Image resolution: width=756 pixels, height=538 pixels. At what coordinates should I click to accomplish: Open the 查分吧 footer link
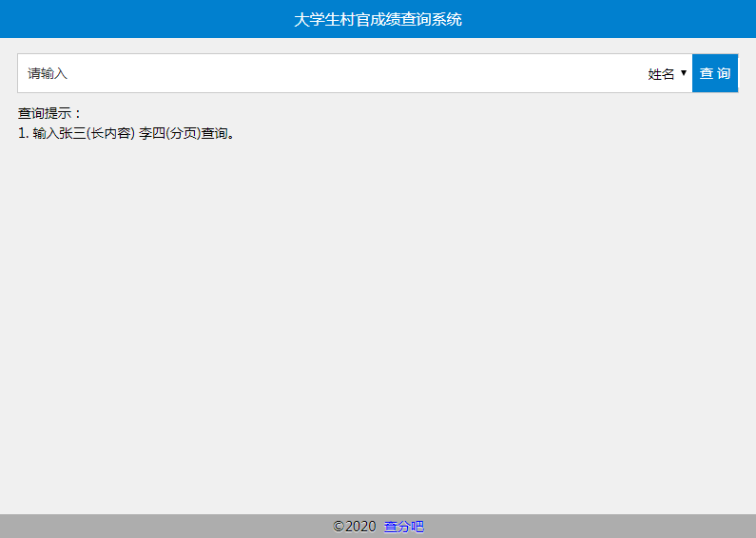point(404,527)
